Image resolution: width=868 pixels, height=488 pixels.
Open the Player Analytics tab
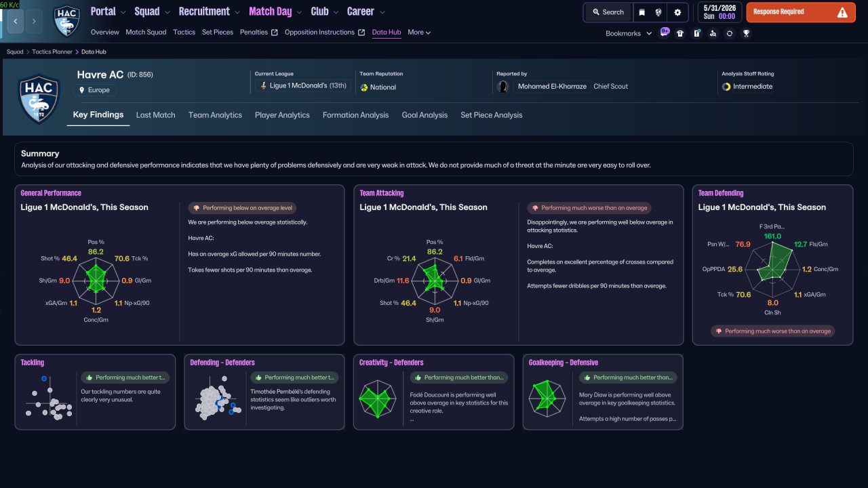pos(282,115)
